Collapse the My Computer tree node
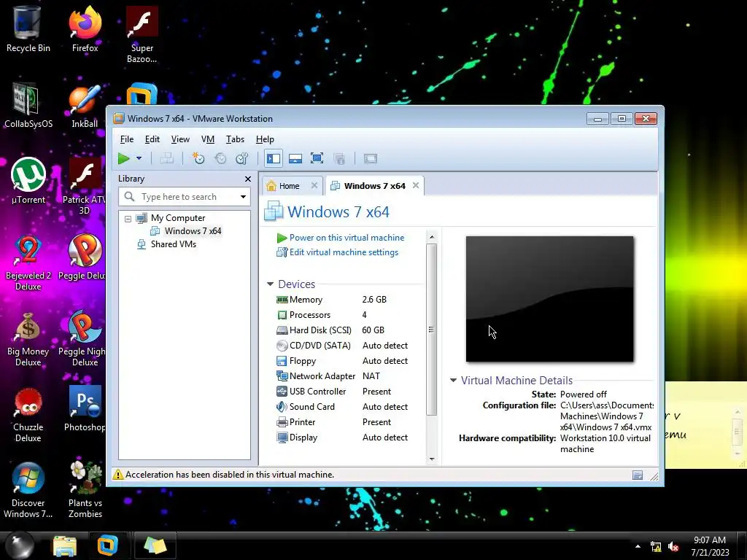 tap(128, 219)
